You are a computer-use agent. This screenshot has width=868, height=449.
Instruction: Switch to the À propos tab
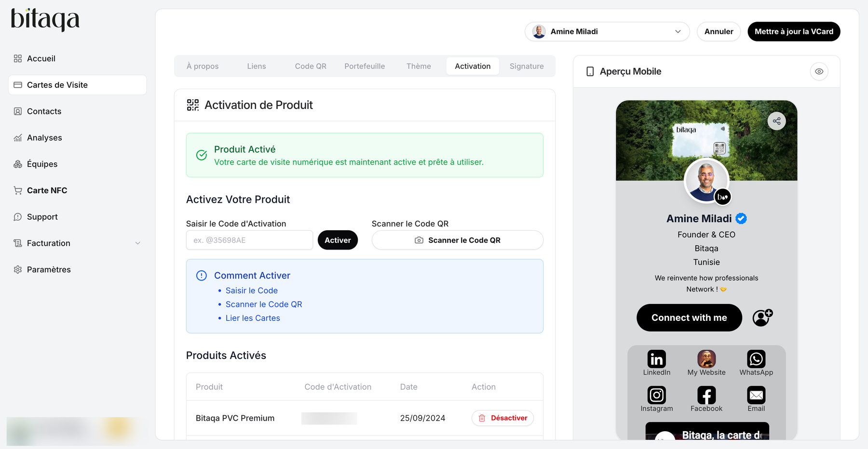(203, 66)
